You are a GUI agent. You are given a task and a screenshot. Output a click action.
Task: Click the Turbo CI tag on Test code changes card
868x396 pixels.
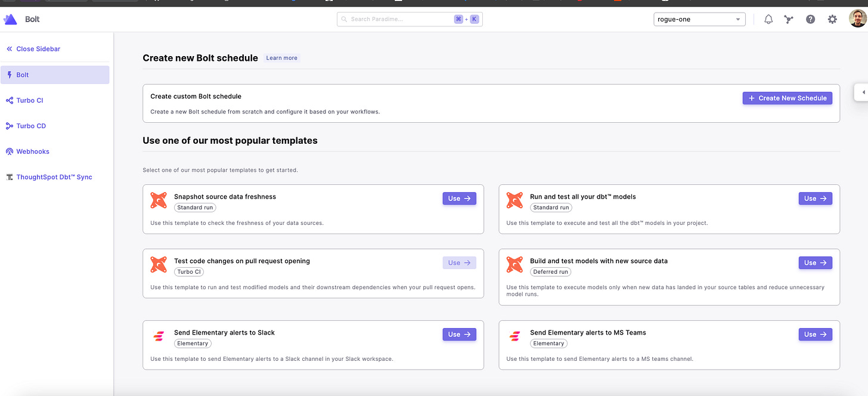[x=189, y=272]
